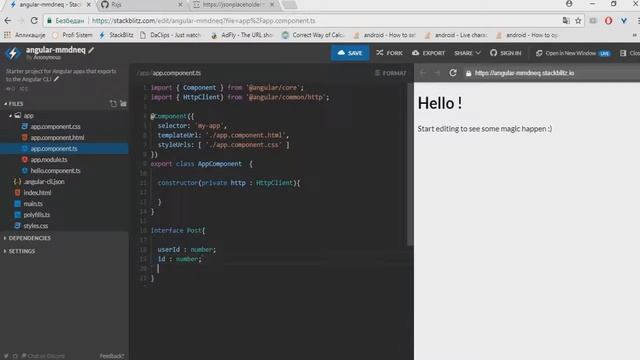
Task: Create a new file in FILES
Action: point(113,104)
